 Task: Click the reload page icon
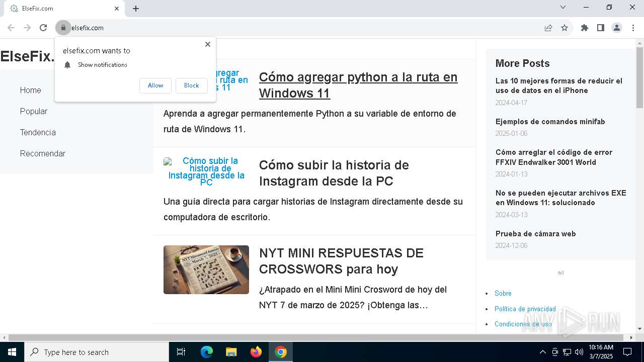43,28
